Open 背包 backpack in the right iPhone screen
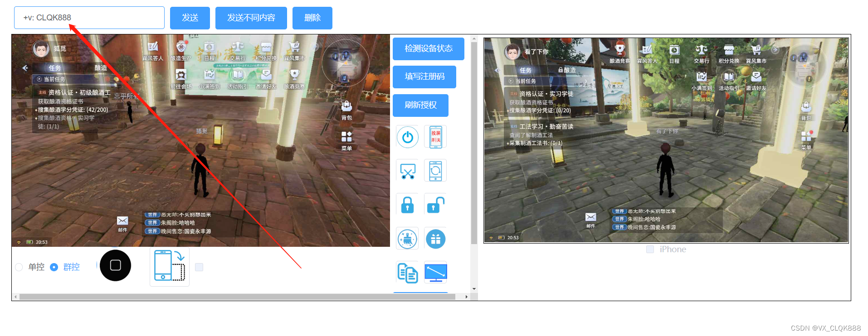The image size is (868, 336). [806, 111]
